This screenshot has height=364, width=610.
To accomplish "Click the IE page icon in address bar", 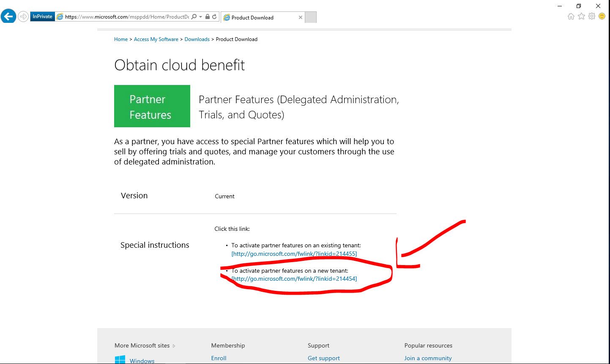I will pos(60,17).
